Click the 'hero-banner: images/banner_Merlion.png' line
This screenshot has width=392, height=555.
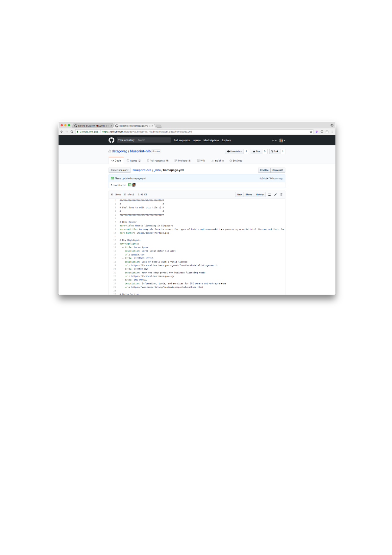tap(144, 233)
